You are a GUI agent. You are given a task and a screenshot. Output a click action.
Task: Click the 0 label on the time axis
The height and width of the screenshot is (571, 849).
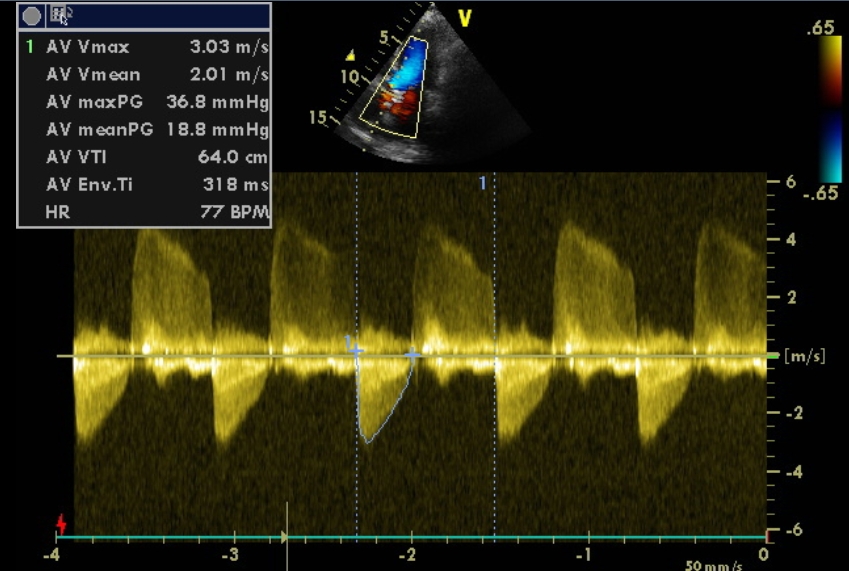coord(763,555)
